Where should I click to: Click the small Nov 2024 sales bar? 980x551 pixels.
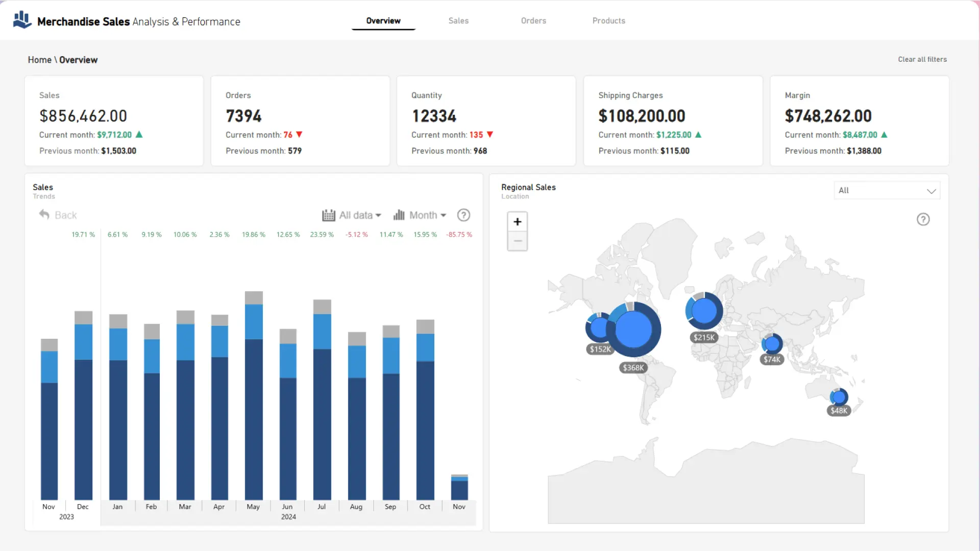tap(459, 487)
